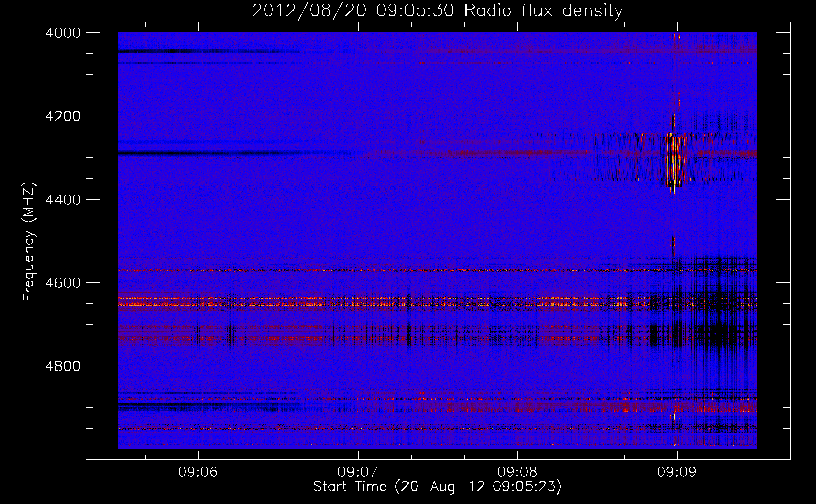Click the 09:07 time axis label
The image size is (816, 504).
pos(358,472)
